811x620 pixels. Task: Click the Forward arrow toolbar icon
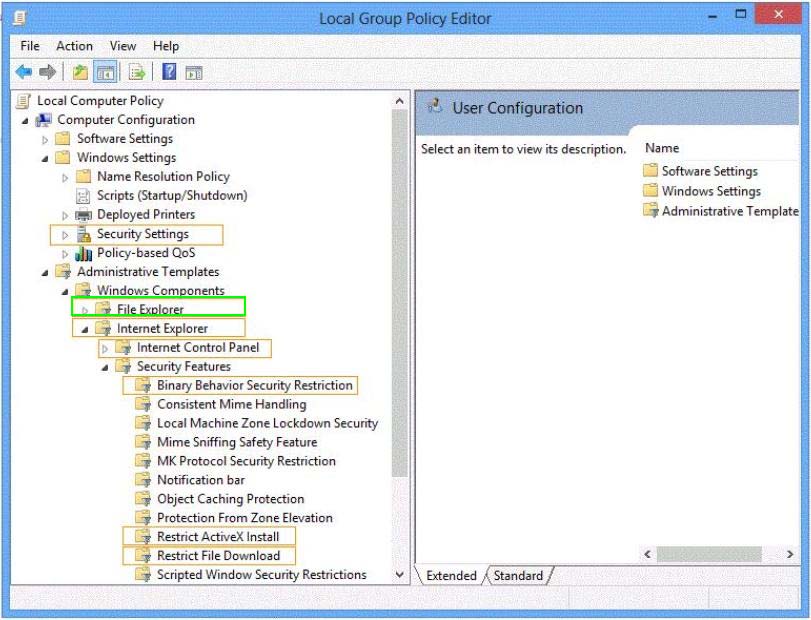click(48, 72)
